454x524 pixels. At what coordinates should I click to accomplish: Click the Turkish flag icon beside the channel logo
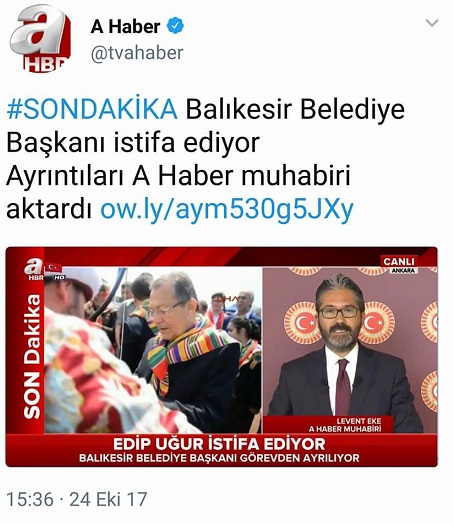(54, 268)
